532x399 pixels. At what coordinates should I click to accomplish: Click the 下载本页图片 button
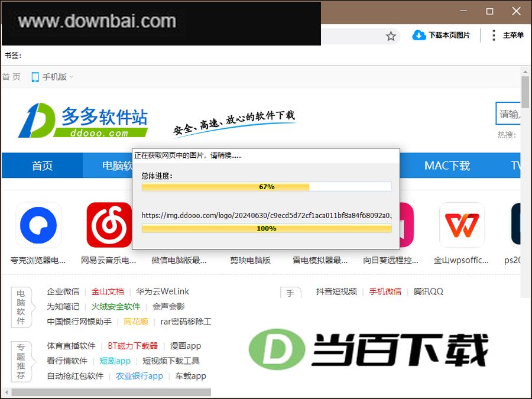pyautogui.click(x=442, y=35)
